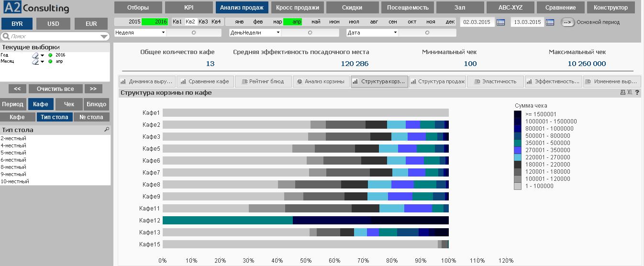Click the search magnifier in Тип стола list
Viewport: 644px width, 266px height.
tap(107, 130)
